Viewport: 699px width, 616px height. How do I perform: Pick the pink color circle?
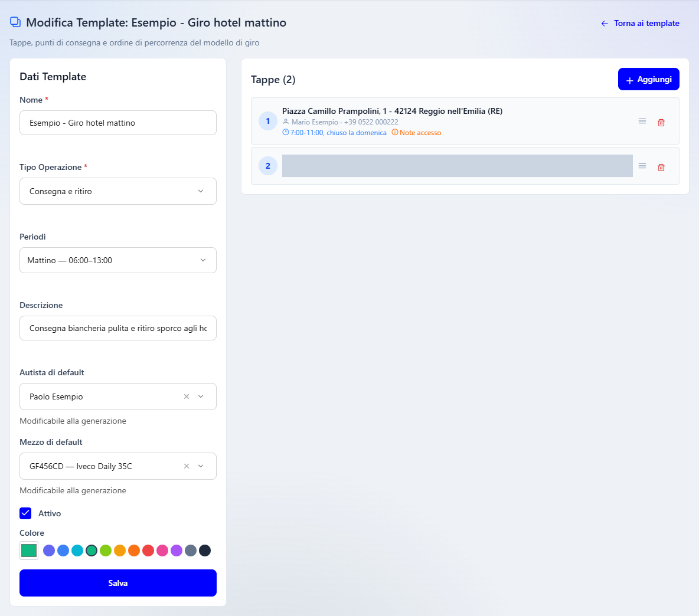162,551
